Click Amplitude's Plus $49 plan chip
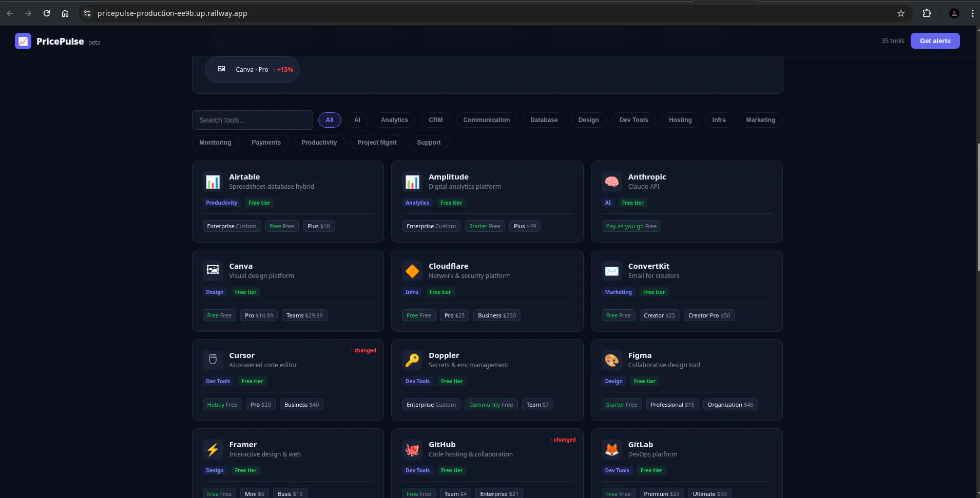This screenshot has height=498, width=980. (525, 226)
